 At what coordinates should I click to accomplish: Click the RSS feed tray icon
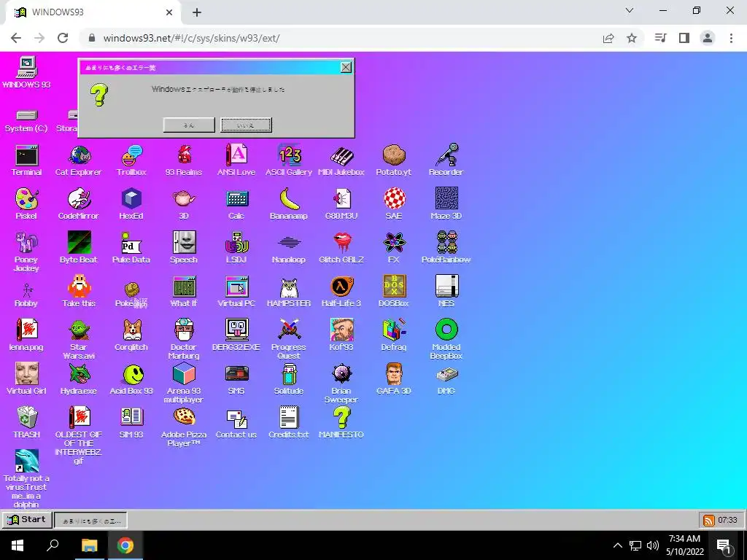709,520
